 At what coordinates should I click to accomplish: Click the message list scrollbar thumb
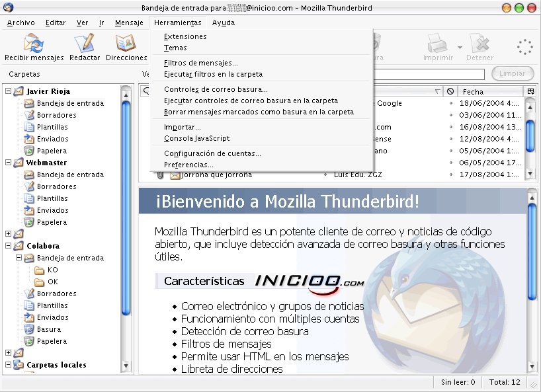[x=530, y=136]
